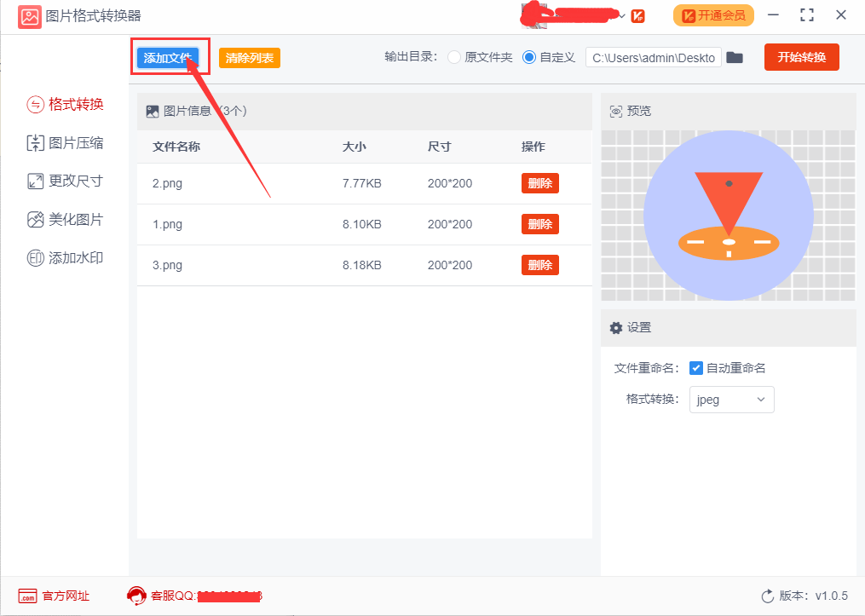Click the 开通会员 membership button
Image resolution: width=865 pixels, height=616 pixels.
click(x=712, y=15)
